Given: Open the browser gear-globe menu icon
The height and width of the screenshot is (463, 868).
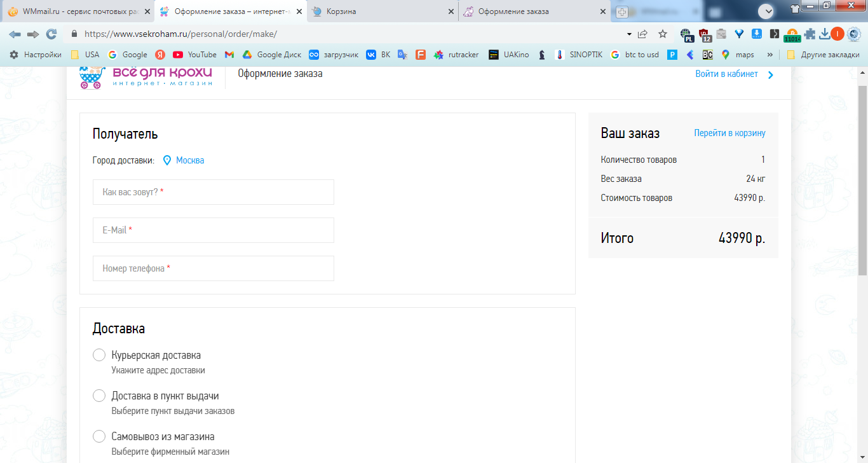Looking at the screenshot, I should click(854, 34).
